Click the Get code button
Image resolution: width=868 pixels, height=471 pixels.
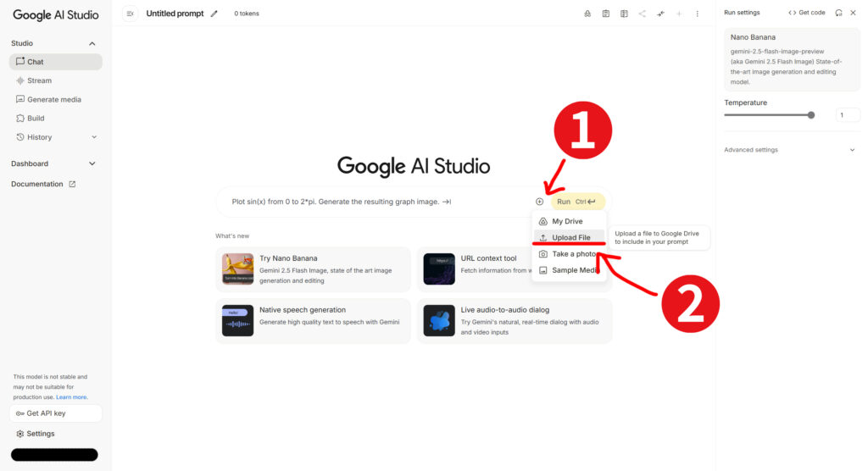(807, 13)
